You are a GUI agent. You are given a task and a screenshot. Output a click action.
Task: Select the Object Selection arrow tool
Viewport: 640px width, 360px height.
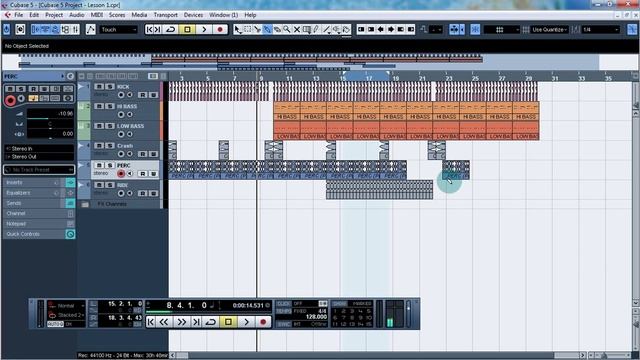point(238,29)
